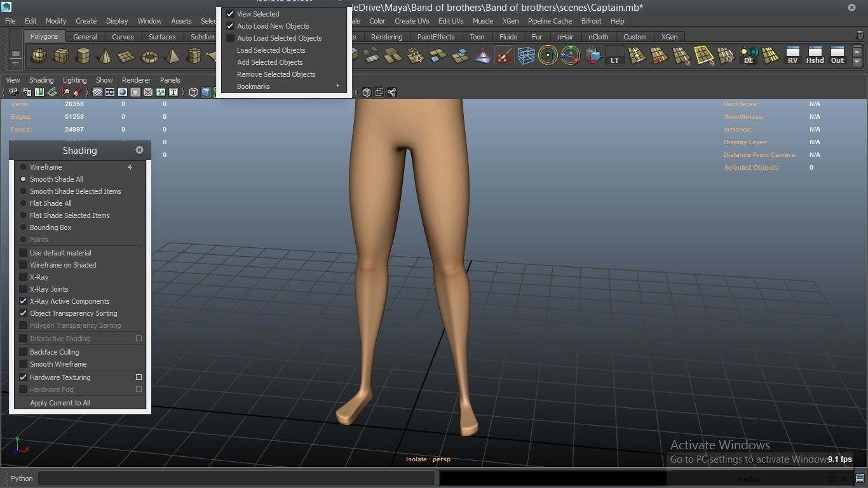Viewport: 868px width, 488px height.
Task: Select the Sculpt Geometry paint tool icon
Action: 504,56
